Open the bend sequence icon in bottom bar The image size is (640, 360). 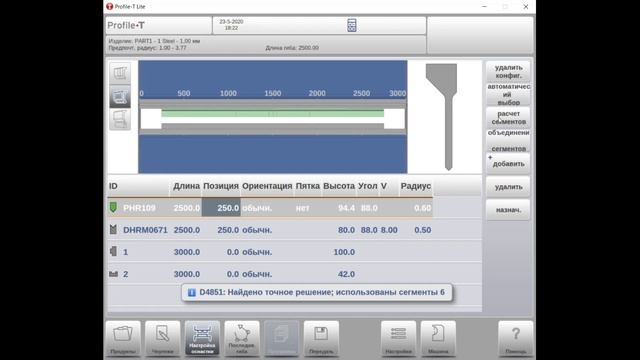point(242,338)
